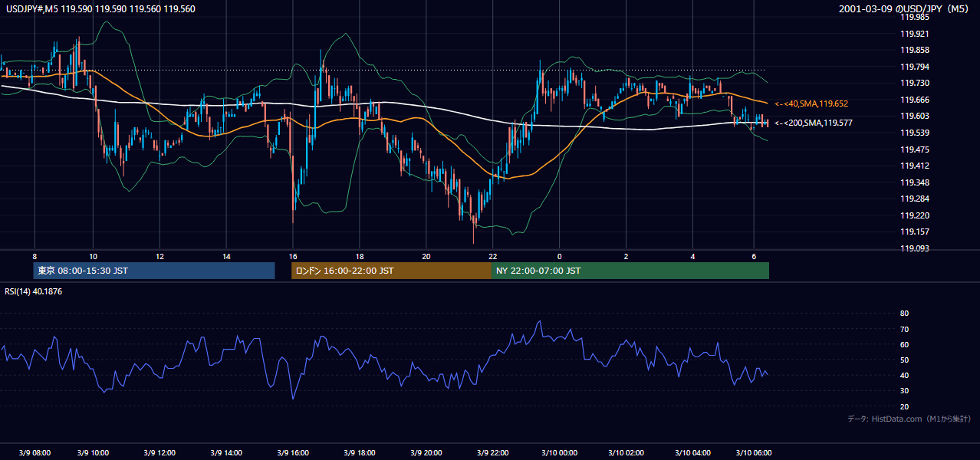
Task: Select the ロンドン 16:00-22:00 JST session bar
Action: pos(391,271)
